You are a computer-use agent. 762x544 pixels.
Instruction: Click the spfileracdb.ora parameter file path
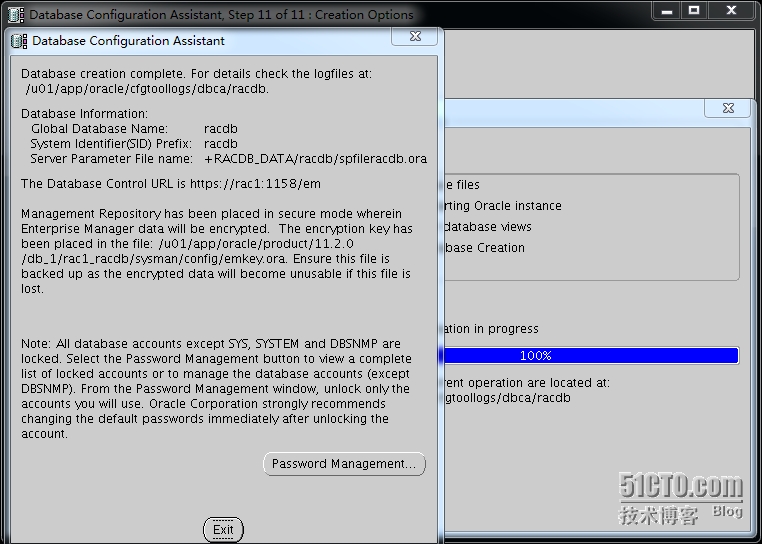pyautogui.click(x=315, y=159)
